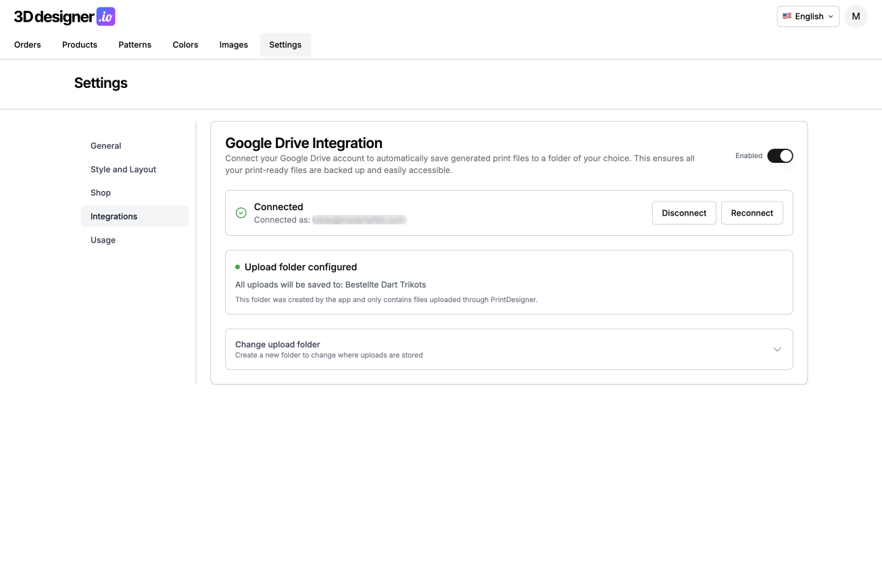Open the English language dropdown
This screenshot has height=588, width=882.
[x=808, y=16]
